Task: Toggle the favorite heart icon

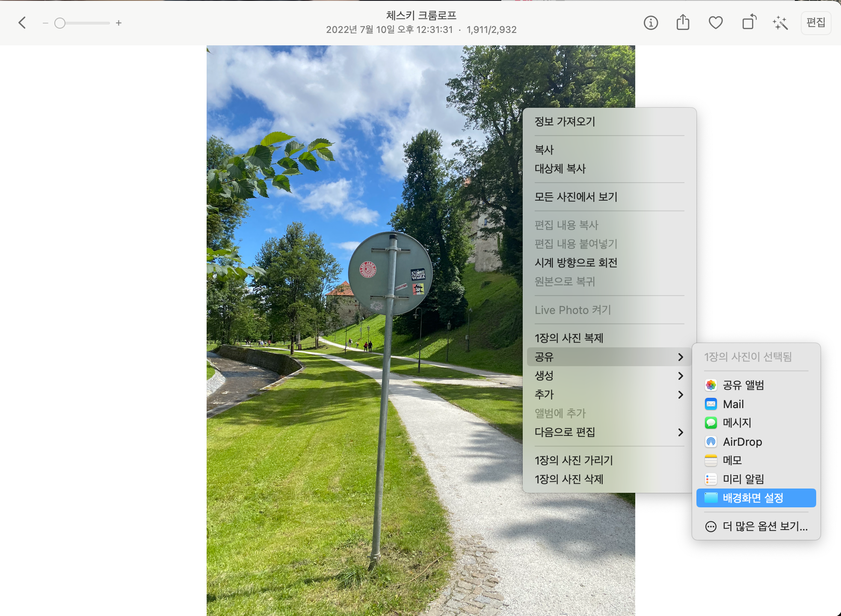Action: pos(715,23)
